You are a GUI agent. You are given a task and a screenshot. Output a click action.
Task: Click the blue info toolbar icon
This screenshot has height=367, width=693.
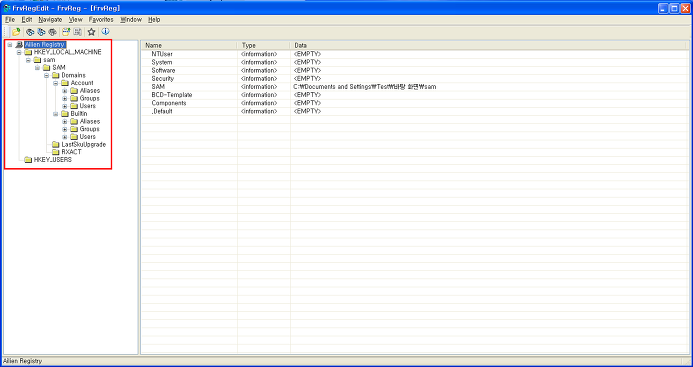[105, 32]
